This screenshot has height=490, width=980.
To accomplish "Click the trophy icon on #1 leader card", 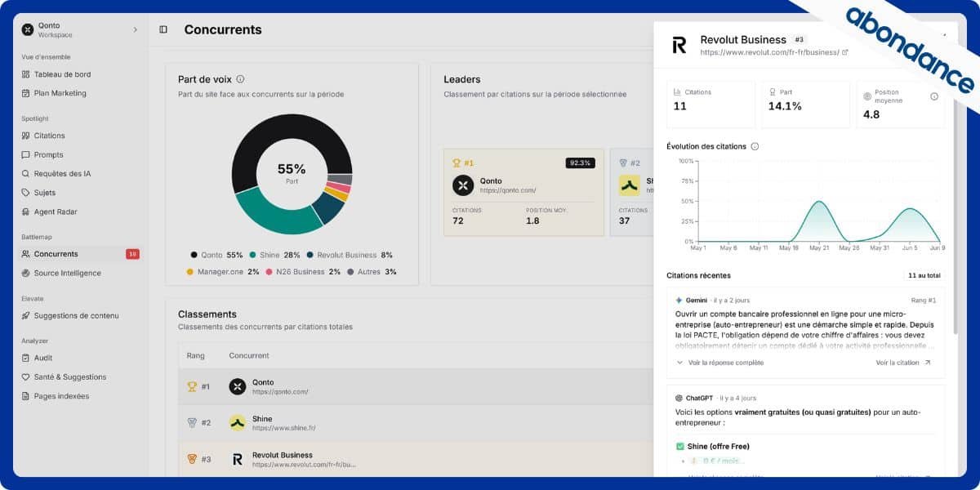I will click(457, 163).
